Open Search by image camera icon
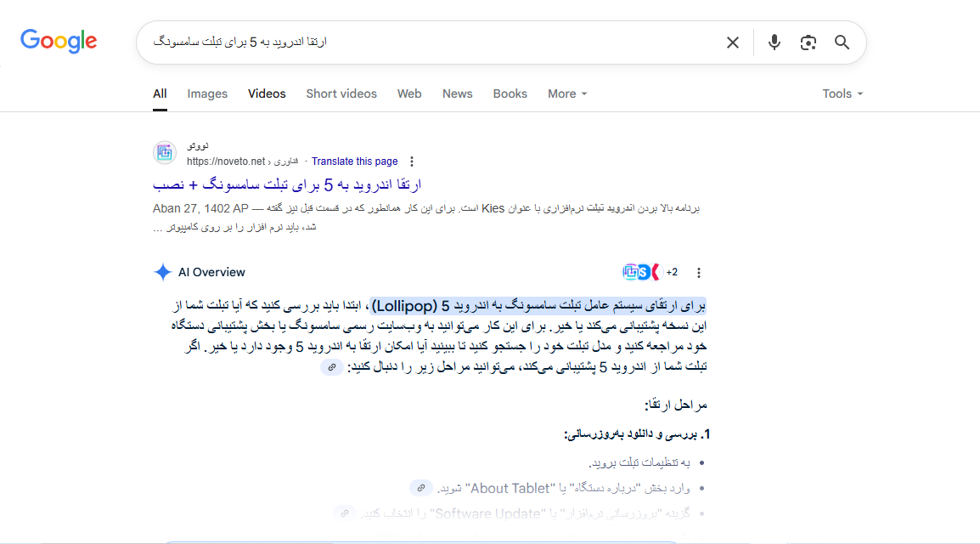The image size is (980, 544). click(808, 42)
